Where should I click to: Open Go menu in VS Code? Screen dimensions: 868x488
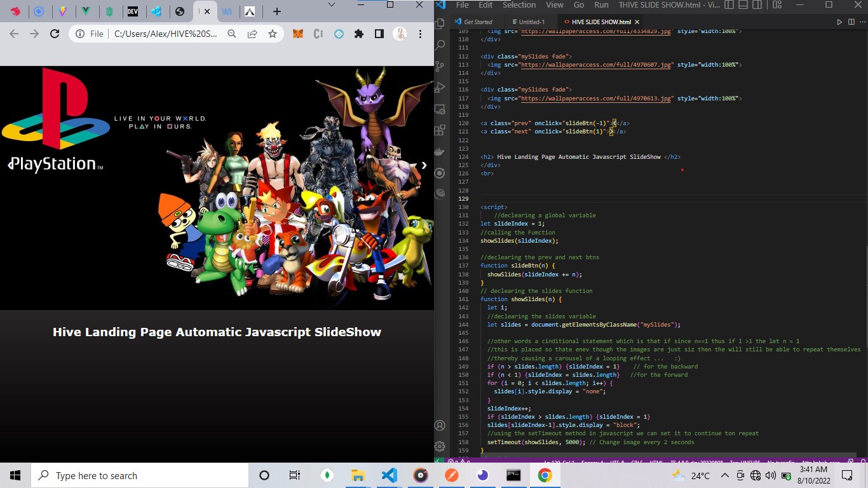[578, 5]
